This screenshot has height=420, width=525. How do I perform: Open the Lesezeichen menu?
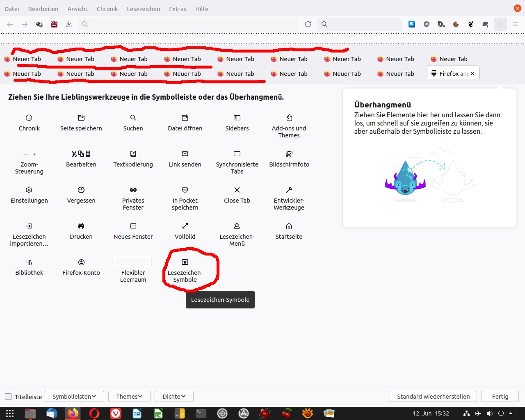tap(144, 9)
